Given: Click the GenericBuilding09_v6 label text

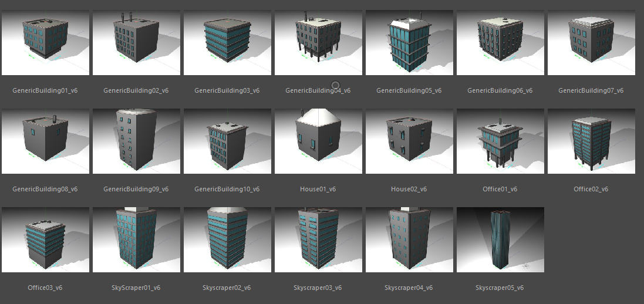Looking at the screenshot, I should coord(136,189).
